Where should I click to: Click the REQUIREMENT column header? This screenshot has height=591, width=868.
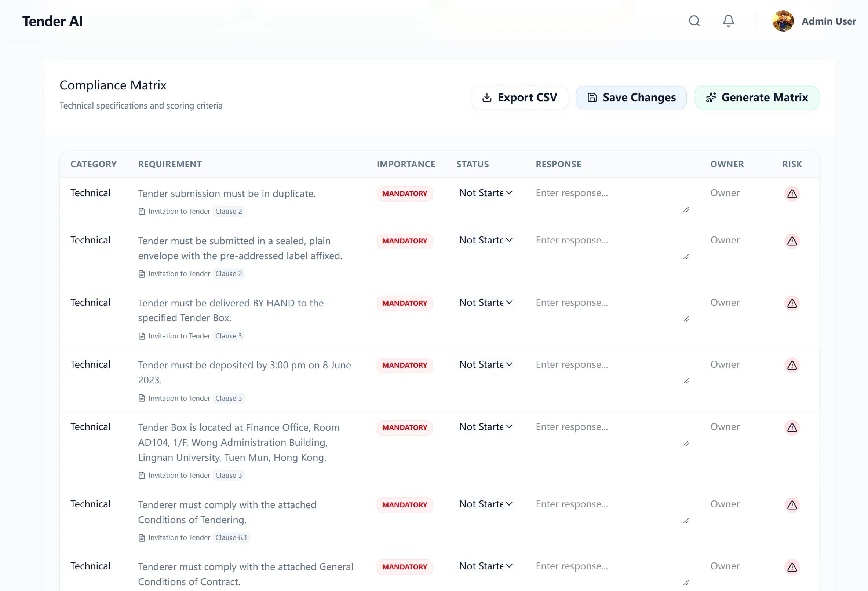[x=170, y=164]
